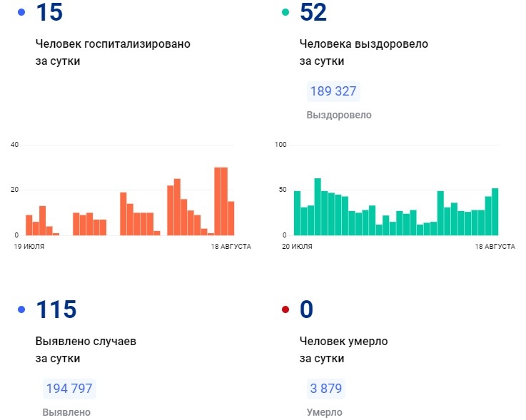This screenshot has width=526, height=420.
Task: Click the '19 ИЮЛЯ' start date label
Action: coord(28,246)
